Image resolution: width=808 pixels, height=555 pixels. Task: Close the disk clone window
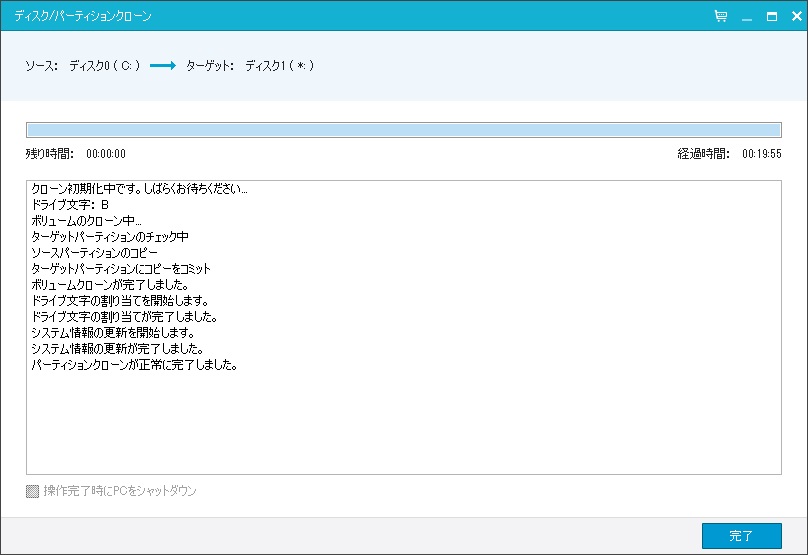[797, 16]
